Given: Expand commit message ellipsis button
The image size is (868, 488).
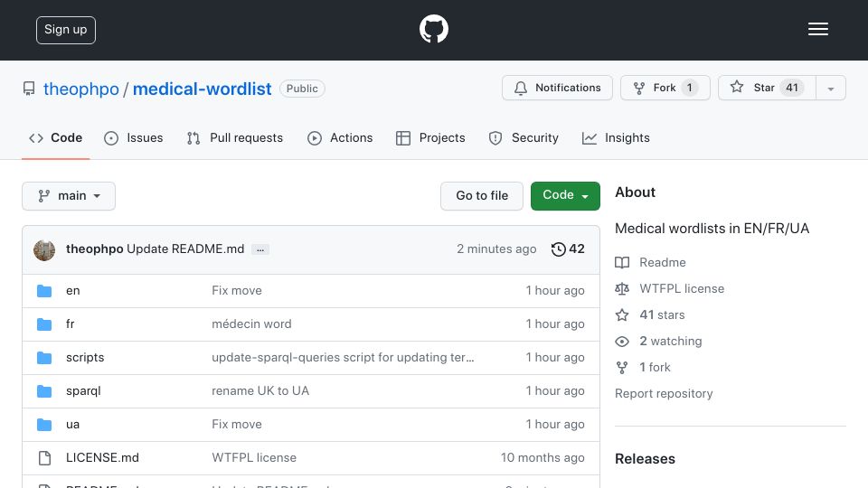Looking at the screenshot, I should click(260, 249).
